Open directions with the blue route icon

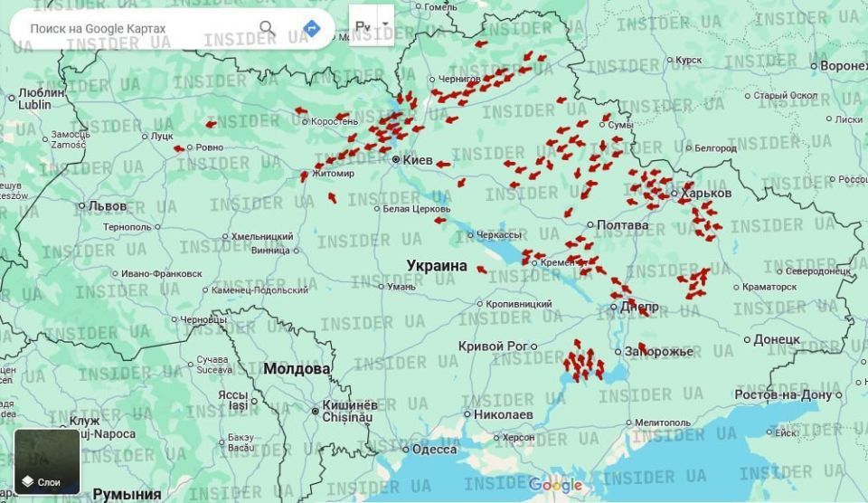pyautogui.click(x=312, y=28)
